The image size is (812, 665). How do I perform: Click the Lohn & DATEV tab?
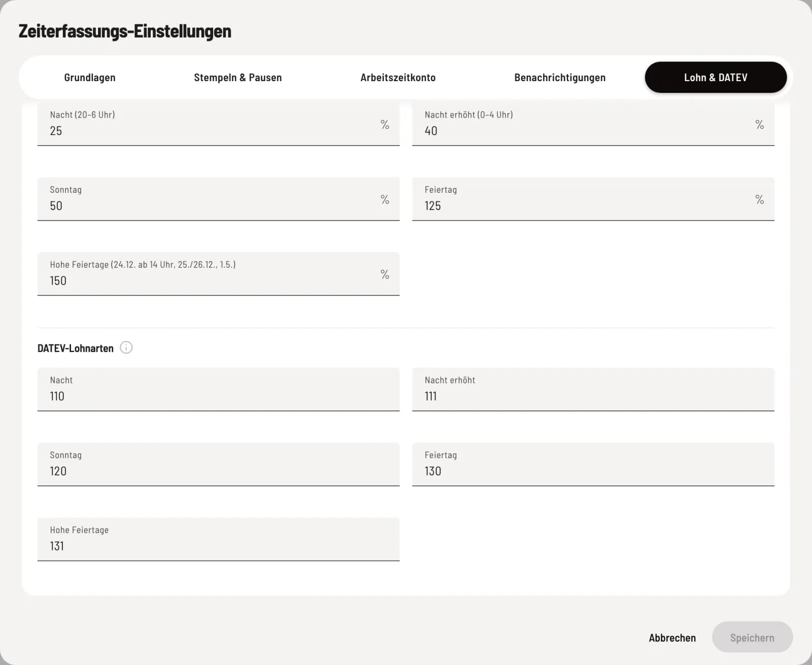[x=716, y=78]
